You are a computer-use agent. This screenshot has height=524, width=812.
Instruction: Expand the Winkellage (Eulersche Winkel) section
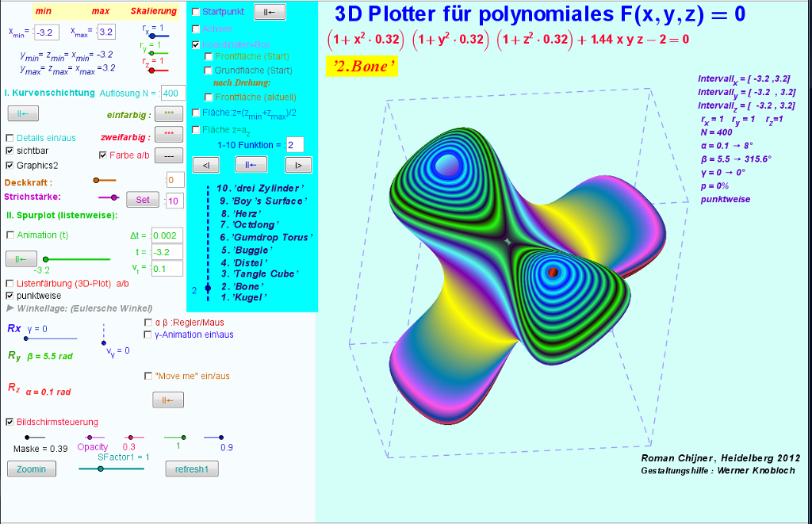10,308
